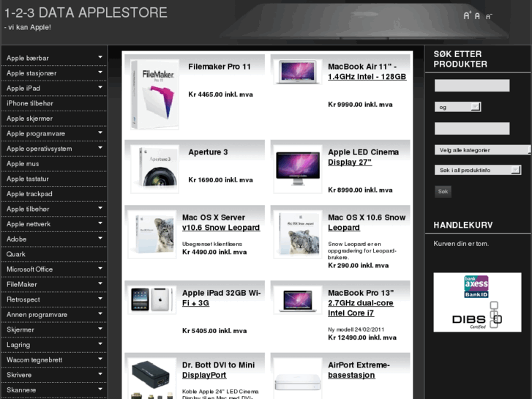Expand Apple stasjonær menu arrow

100,72
